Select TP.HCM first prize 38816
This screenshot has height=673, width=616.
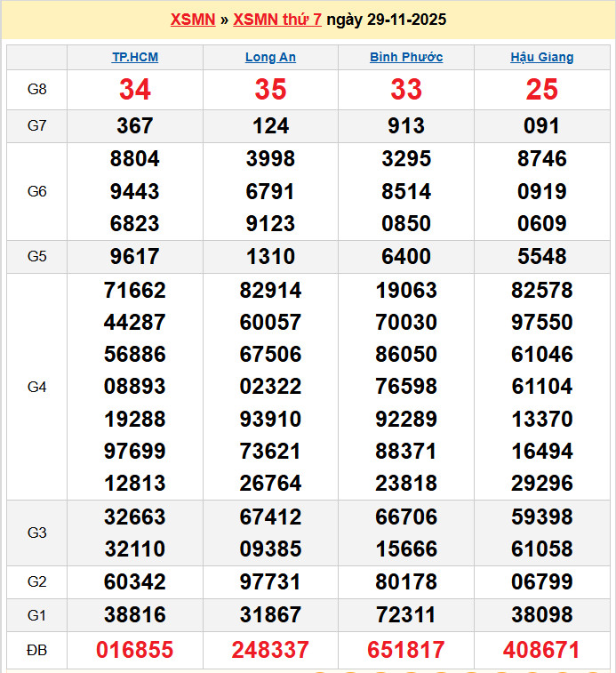(x=135, y=614)
